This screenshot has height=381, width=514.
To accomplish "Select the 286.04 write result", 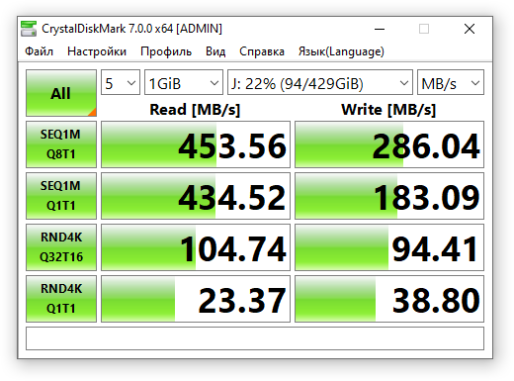I will tap(389, 144).
